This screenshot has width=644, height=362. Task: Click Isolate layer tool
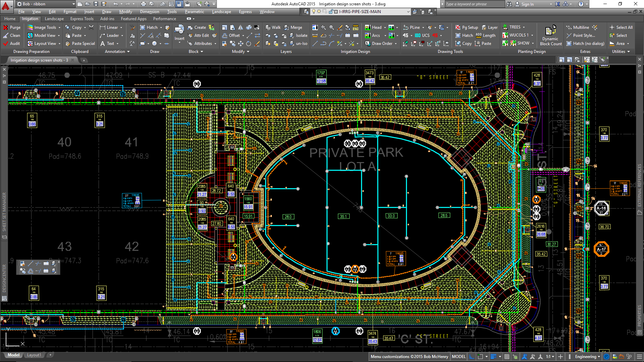(x=298, y=35)
